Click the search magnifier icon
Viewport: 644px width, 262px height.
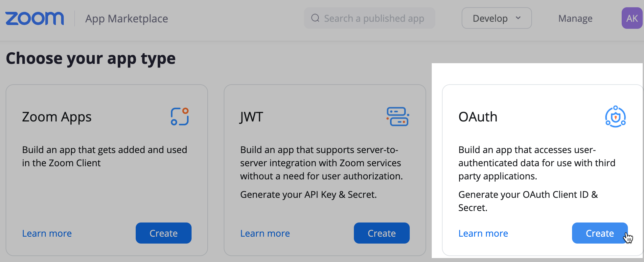pyautogui.click(x=315, y=18)
